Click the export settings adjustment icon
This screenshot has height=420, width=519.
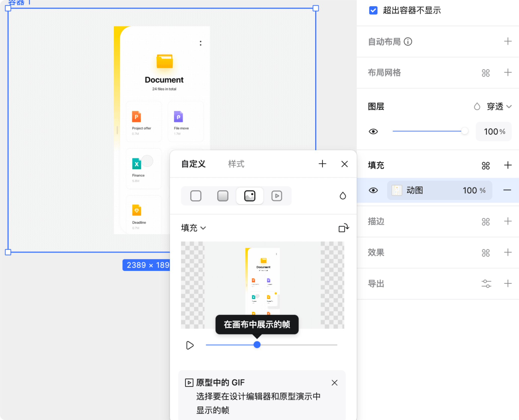(487, 283)
